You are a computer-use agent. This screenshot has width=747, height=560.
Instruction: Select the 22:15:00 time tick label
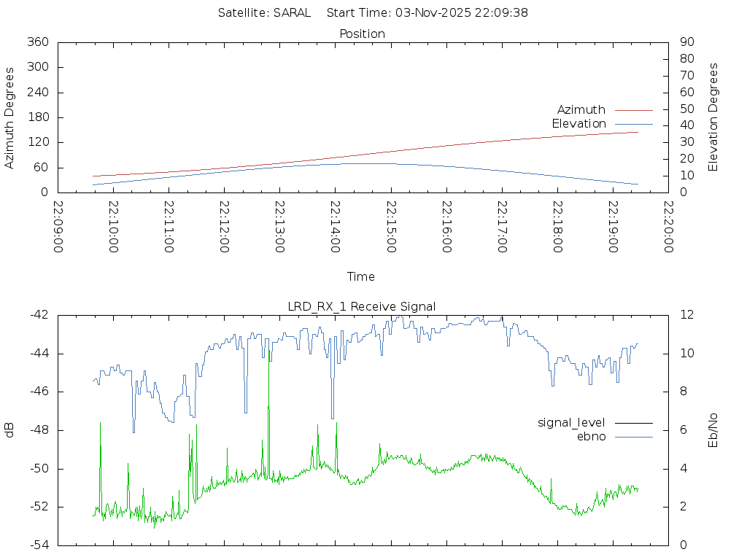(x=390, y=227)
